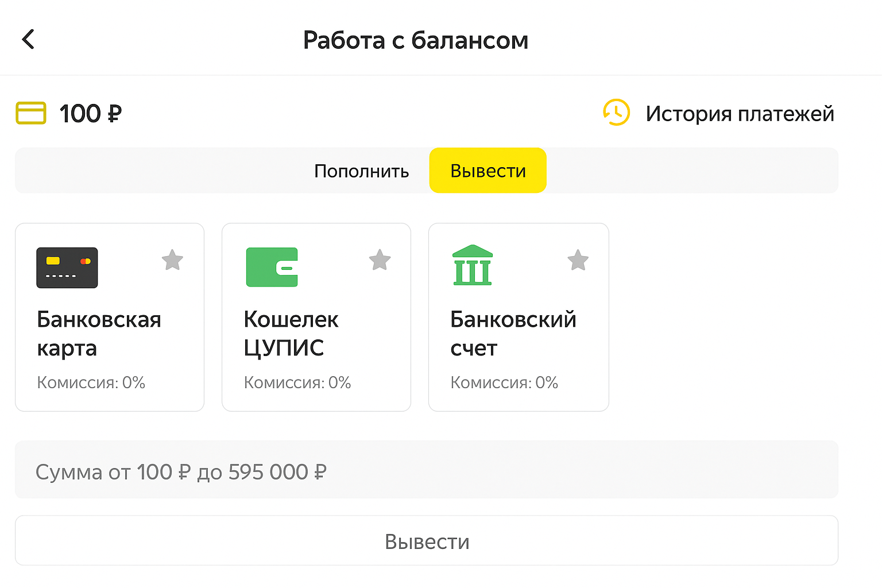Click the yellow card icon beside the balance
Viewport: 882px width, 588px height.
pos(30,113)
